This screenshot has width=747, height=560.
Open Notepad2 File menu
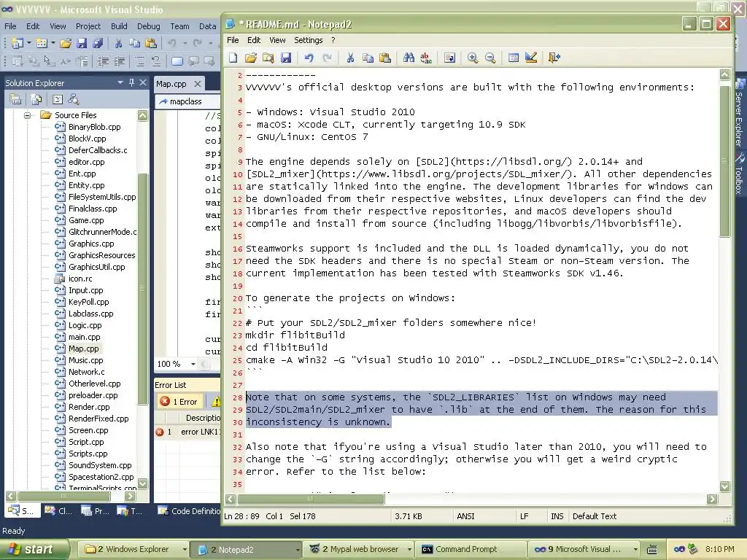(x=233, y=40)
